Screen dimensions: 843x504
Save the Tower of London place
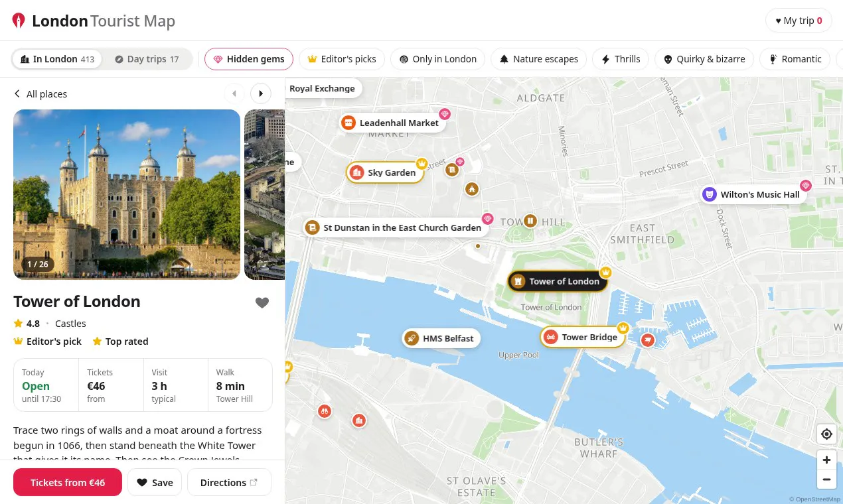[155, 482]
